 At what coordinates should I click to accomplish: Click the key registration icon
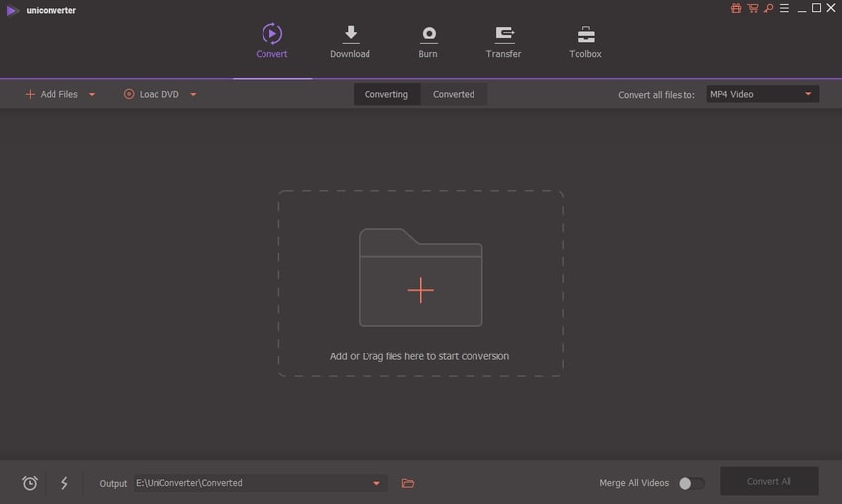coord(768,9)
